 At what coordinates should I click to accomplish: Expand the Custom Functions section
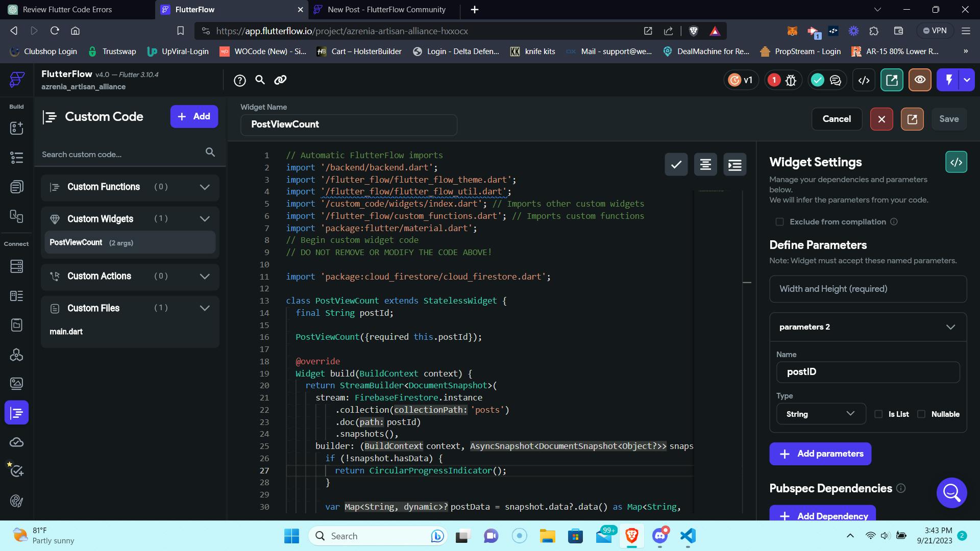[x=205, y=187]
